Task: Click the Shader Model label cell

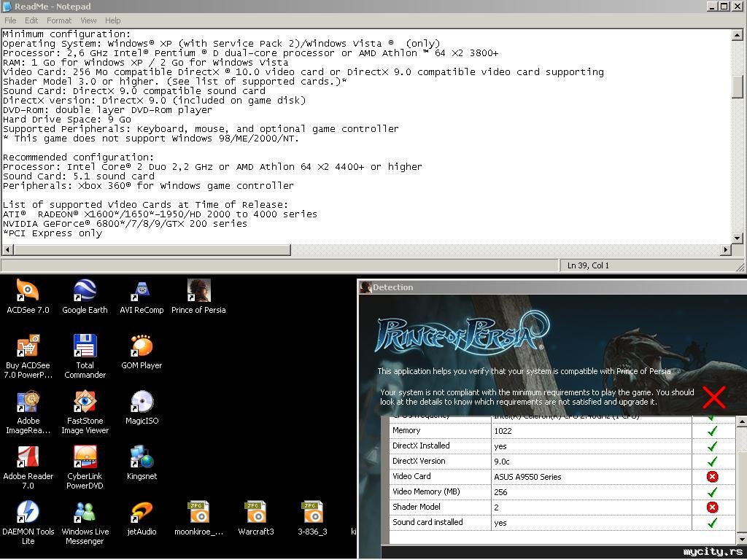Action: pos(440,507)
